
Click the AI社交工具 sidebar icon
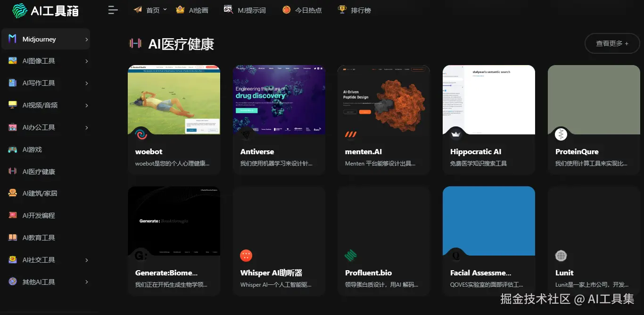[13, 260]
